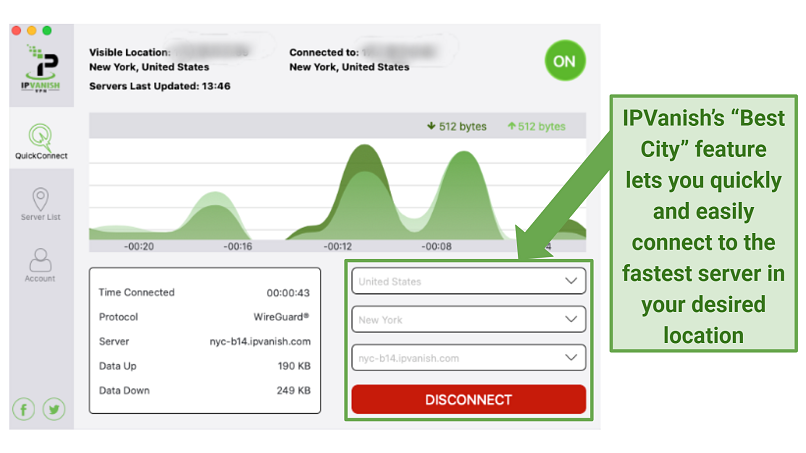Image resolution: width=806 pixels, height=453 pixels.
Task: Click the Facebook icon in the sidebar
Action: pyautogui.click(x=24, y=408)
